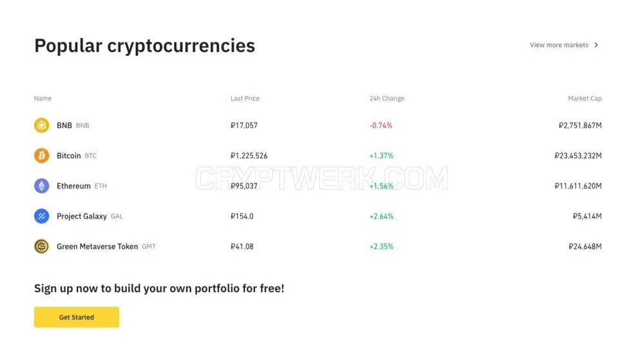Viewport: 644px width, 357px height.
Task: Click the Green Metaverse Token icon
Action: click(41, 246)
